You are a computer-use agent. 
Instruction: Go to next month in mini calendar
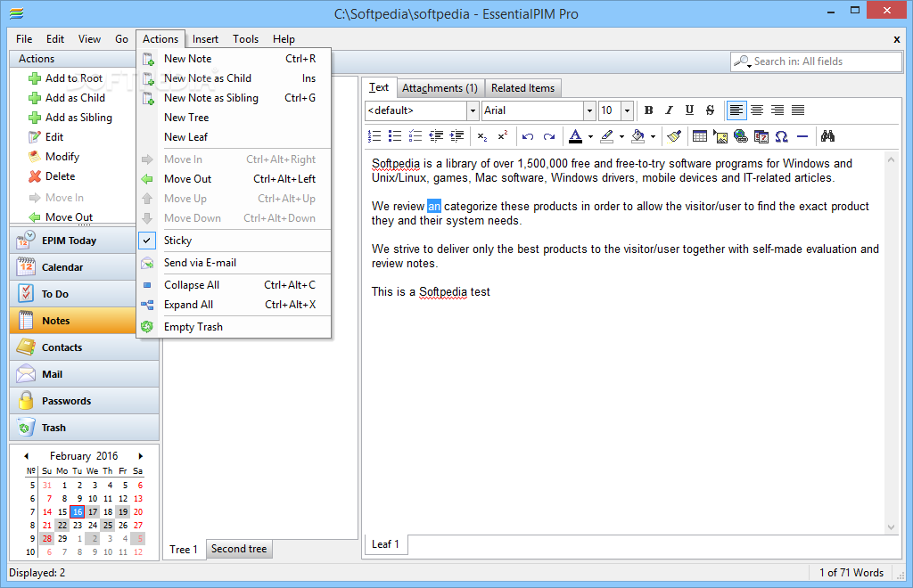click(x=140, y=456)
